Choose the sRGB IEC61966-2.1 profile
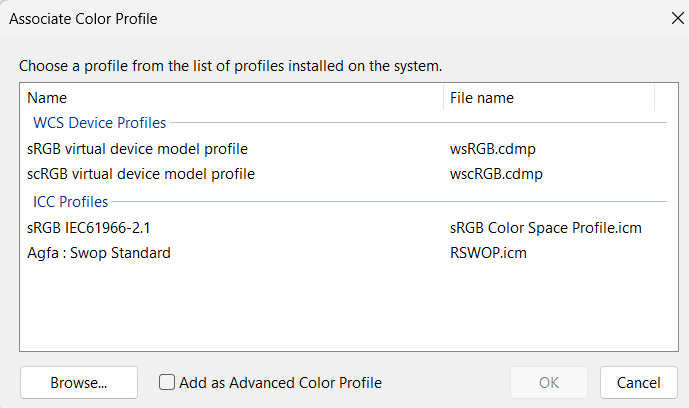This screenshot has height=408, width=689. tap(89, 228)
